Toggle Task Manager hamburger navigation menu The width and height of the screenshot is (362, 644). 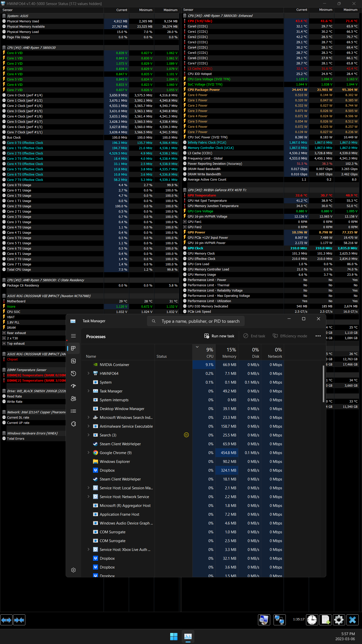coord(73,336)
